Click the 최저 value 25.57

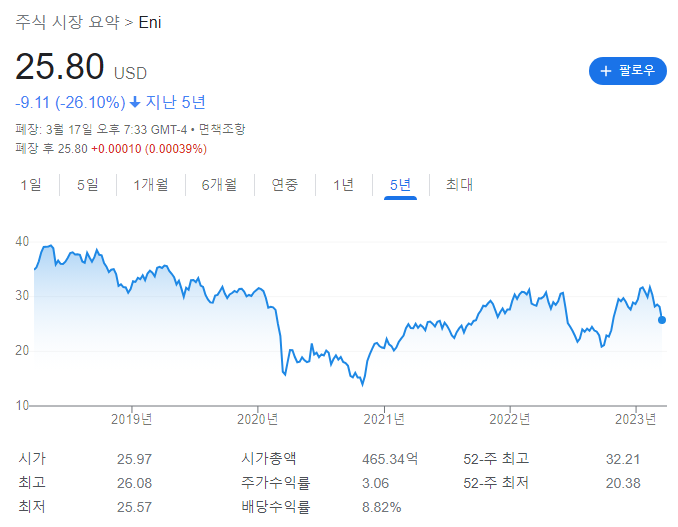click(x=134, y=507)
